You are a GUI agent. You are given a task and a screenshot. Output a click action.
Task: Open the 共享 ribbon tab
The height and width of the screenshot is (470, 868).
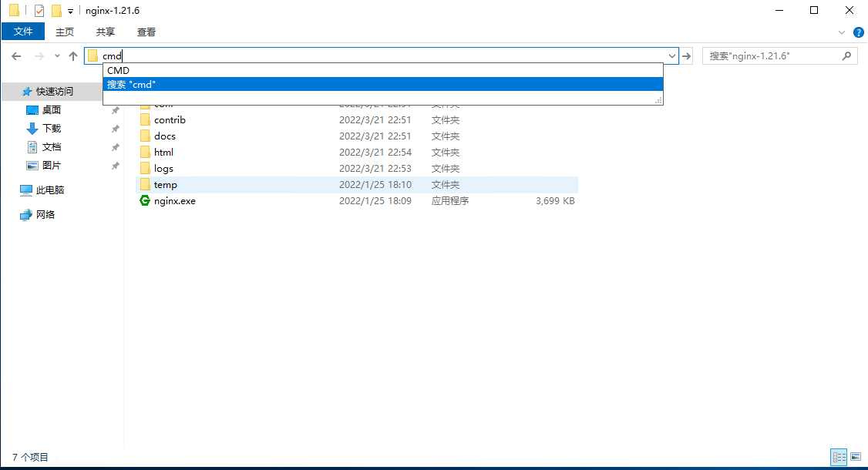105,32
